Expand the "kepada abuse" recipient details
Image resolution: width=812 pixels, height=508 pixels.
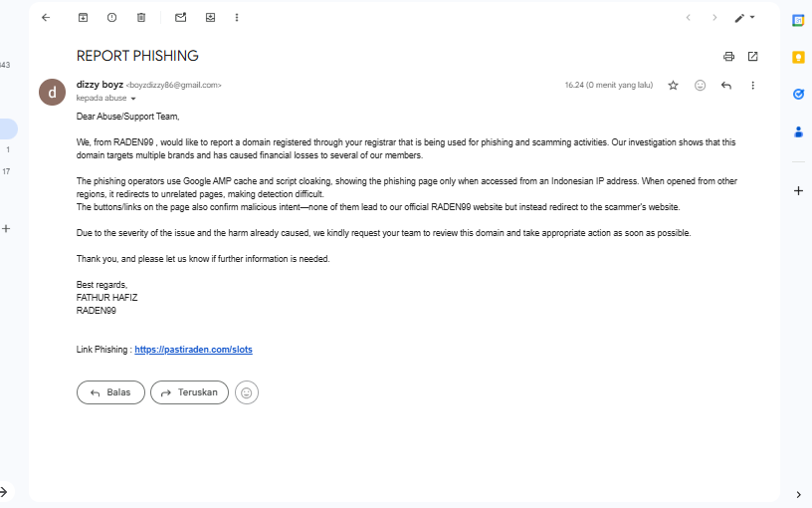click(133, 99)
